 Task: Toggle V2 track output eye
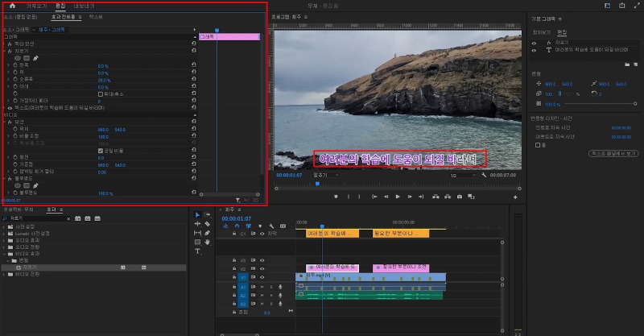click(262, 268)
